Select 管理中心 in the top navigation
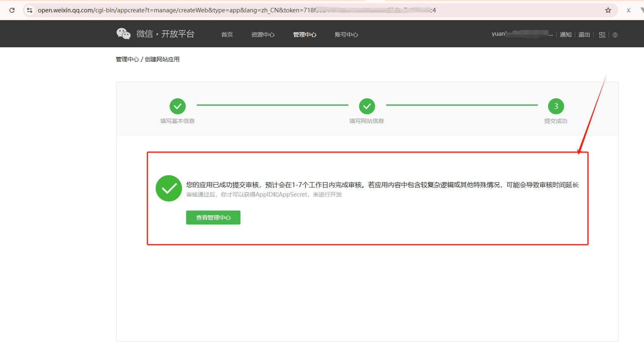The height and width of the screenshot is (345, 644). (305, 35)
